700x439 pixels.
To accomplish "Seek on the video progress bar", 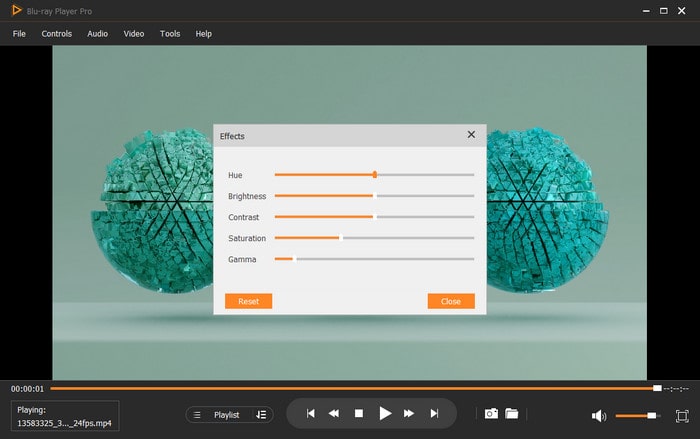I will pos(356,389).
